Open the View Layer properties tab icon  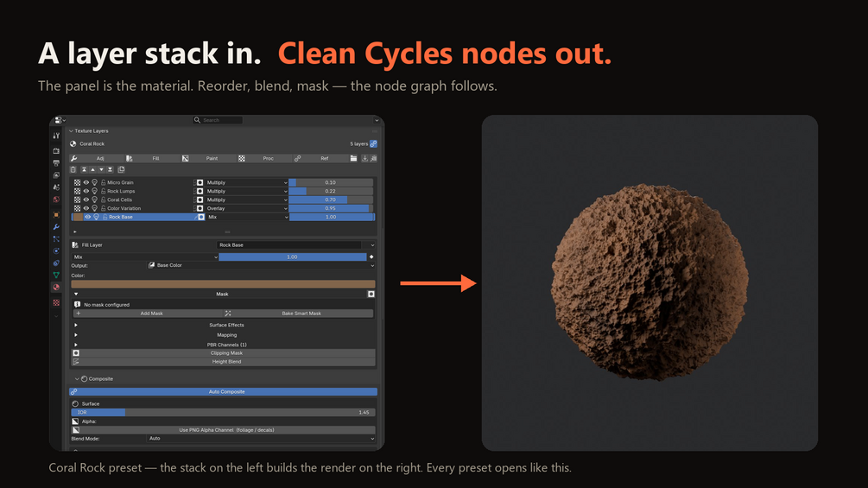pyautogui.click(x=56, y=174)
